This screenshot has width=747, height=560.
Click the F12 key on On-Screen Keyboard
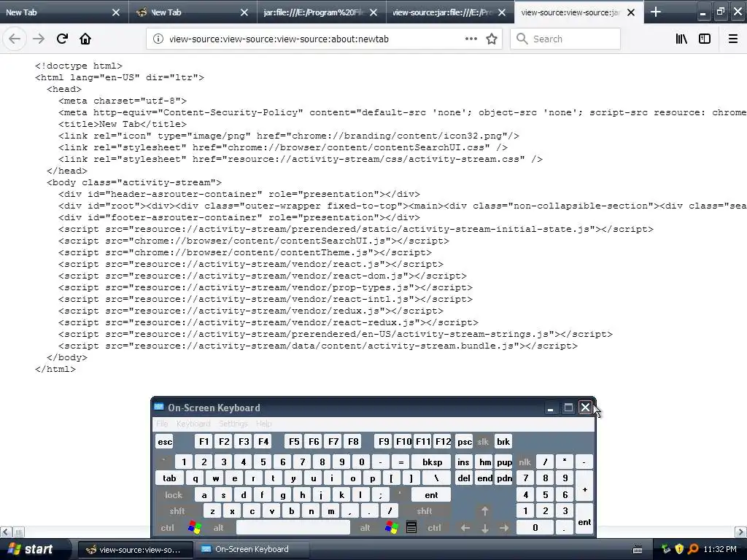(443, 442)
